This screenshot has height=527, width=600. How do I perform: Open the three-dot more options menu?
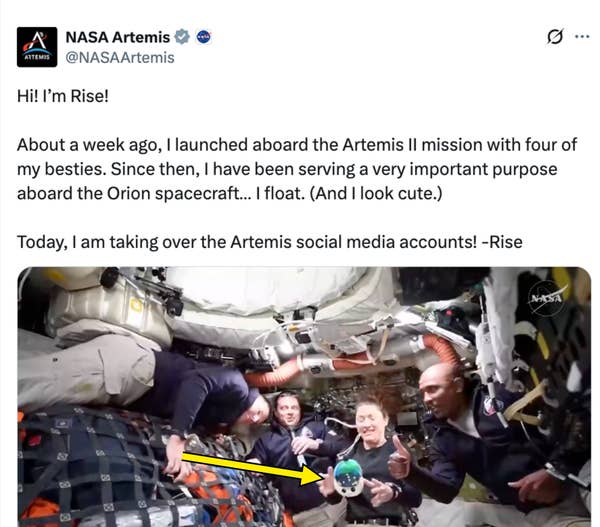[x=582, y=37]
